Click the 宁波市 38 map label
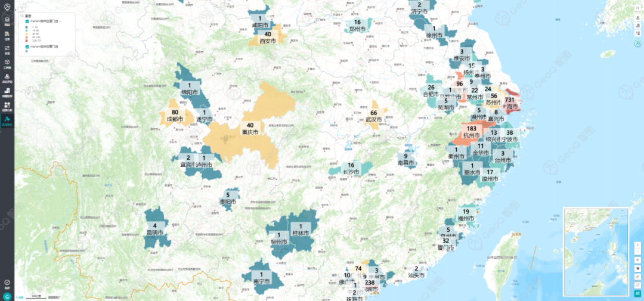The height and width of the screenshot is (301, 644). [510, 136]
